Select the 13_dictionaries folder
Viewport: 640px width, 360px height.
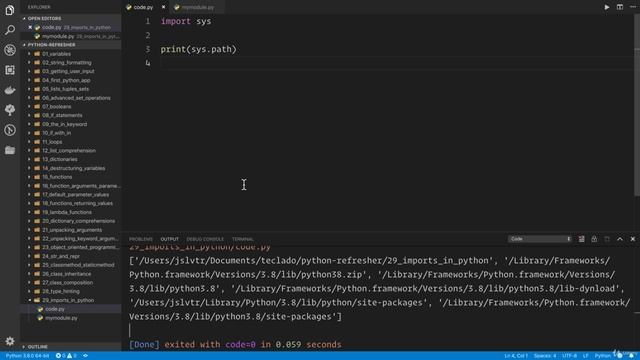pos(60,159)
